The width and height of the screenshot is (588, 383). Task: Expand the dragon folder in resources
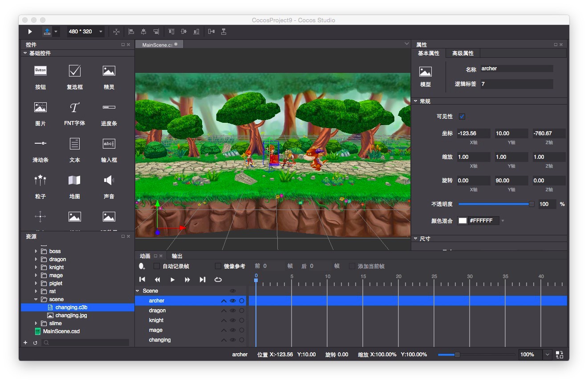(36, 259)
